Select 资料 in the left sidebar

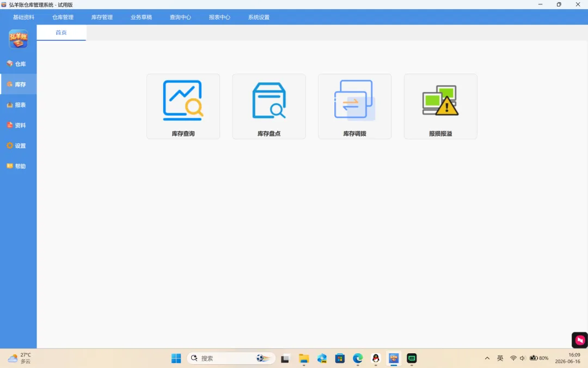(18, 125)
